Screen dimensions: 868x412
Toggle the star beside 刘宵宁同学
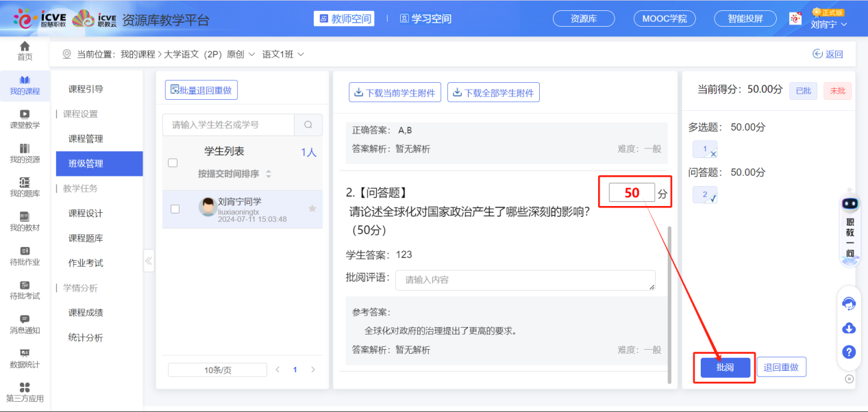pos(312,209)
